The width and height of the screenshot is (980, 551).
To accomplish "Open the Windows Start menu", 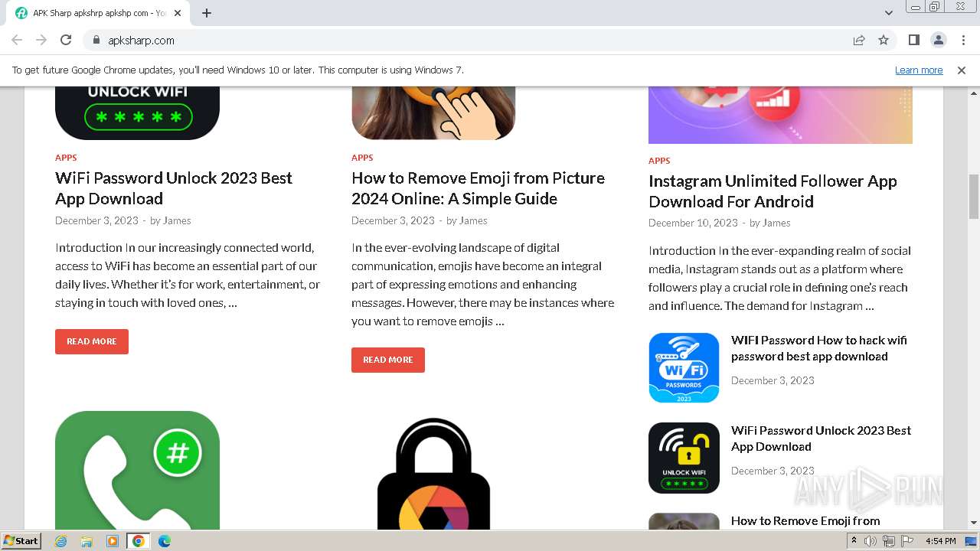I will (x=21, y=540).
